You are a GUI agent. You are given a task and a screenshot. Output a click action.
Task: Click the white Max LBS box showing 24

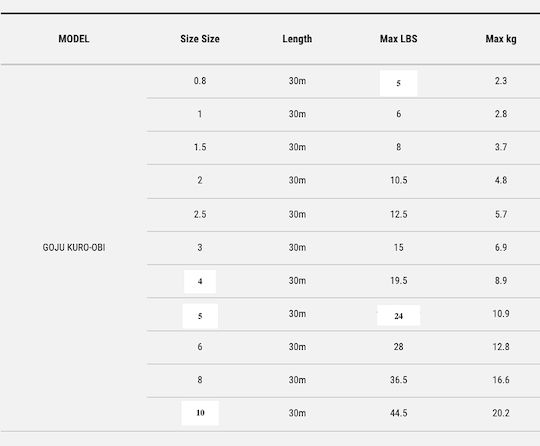pyautogui.click(x=398, y=315)
